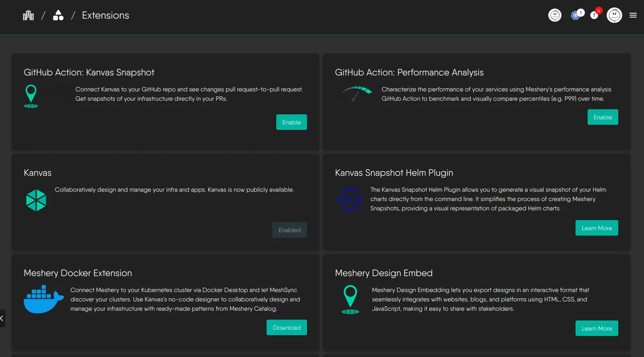Enable GitHub Action: Kanvas Snapshot extension
Screen dimensions: 644x357
pos(291,122)
